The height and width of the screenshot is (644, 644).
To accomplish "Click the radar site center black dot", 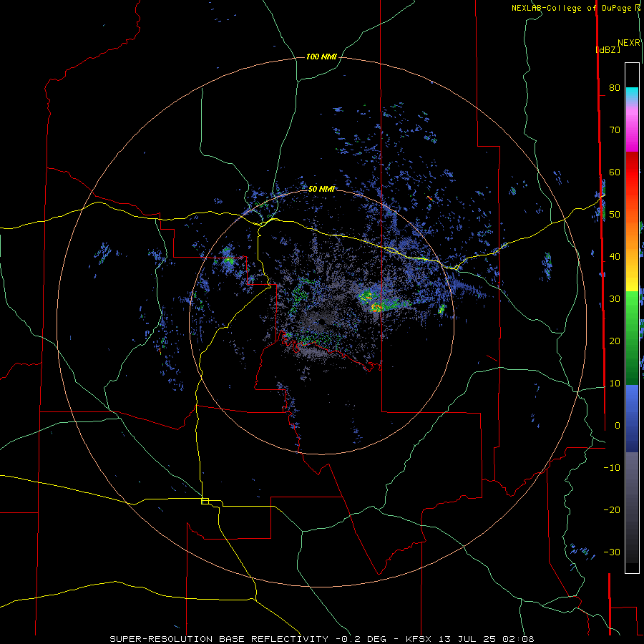I will (x=322, y=321).
